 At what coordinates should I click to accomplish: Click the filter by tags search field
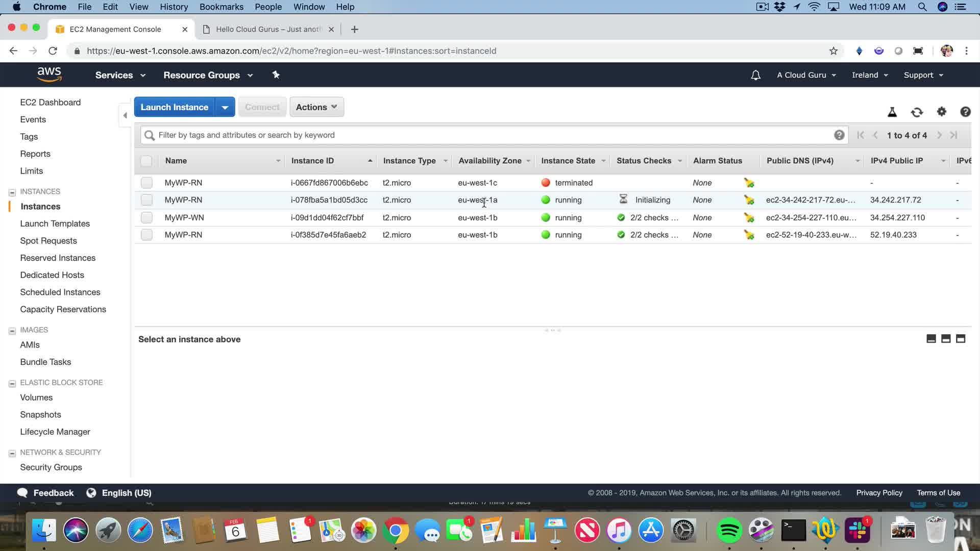[x=490, y=135]
